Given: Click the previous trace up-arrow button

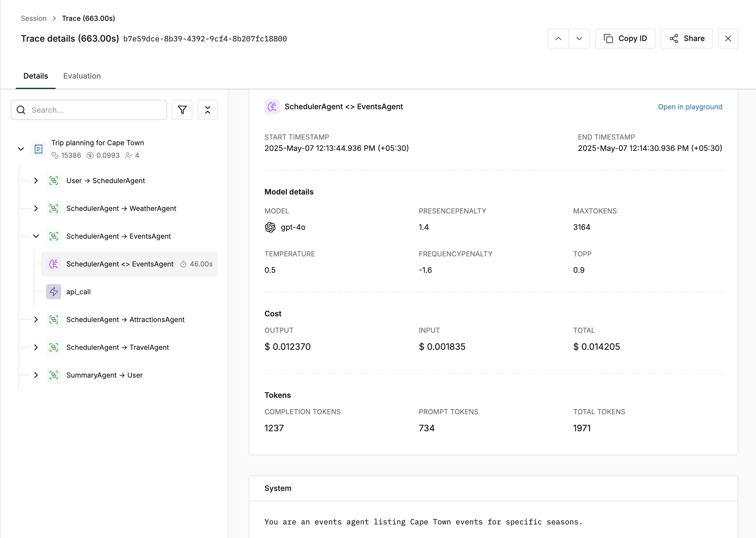Looking at the screenshot, I should point(558,39).
